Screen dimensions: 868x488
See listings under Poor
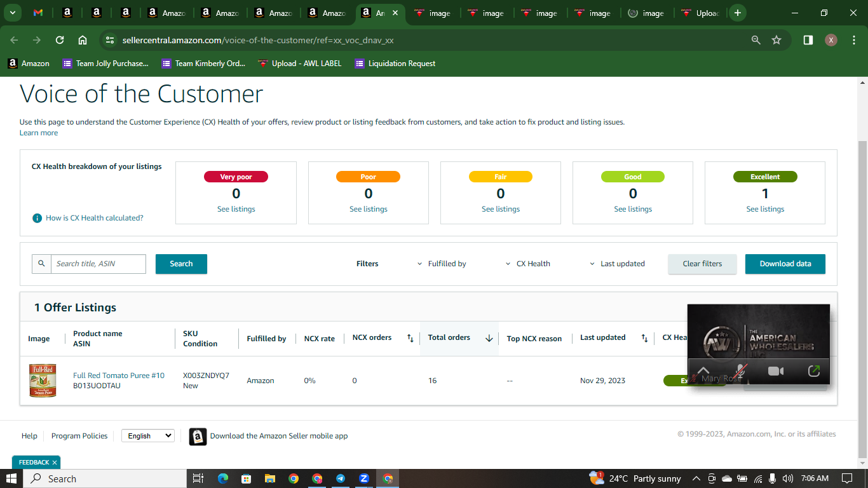click(369, 209)
